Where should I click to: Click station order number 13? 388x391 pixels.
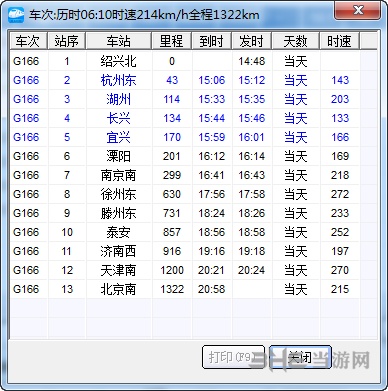67,289
